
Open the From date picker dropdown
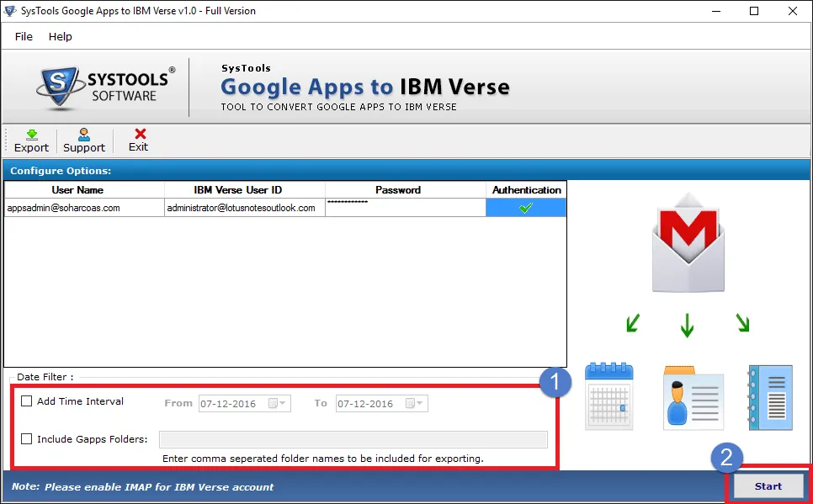[277, 403]
